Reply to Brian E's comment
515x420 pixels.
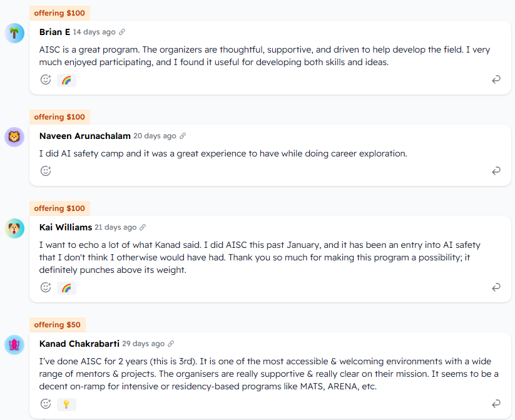point(496,79)
